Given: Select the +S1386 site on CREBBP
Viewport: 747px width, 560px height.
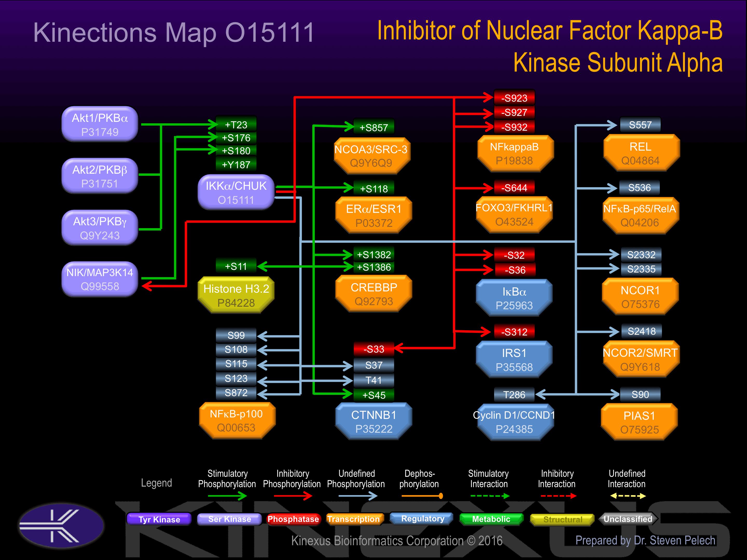Looking at the screenshot, I should 374,267.
